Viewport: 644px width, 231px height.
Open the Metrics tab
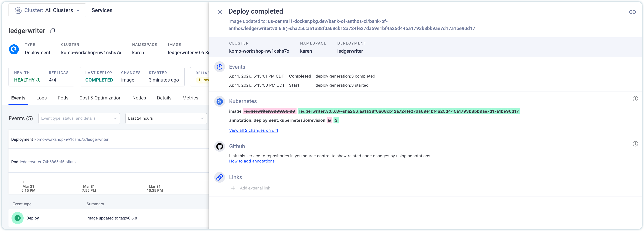point(190,98)
